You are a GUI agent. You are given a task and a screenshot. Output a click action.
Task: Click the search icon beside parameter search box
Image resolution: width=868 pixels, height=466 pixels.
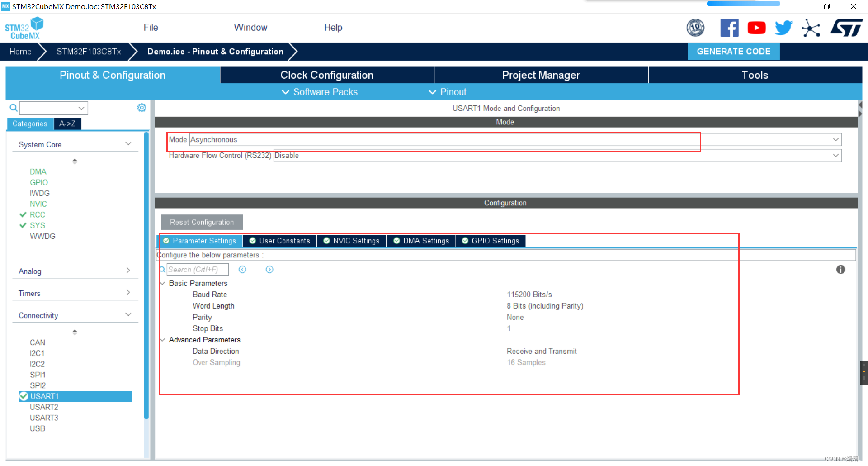[x=162, y=270]
